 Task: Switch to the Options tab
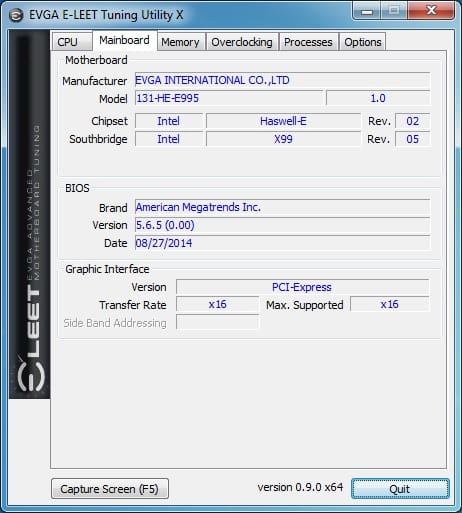pyautogui.click(x=363, y=42)
